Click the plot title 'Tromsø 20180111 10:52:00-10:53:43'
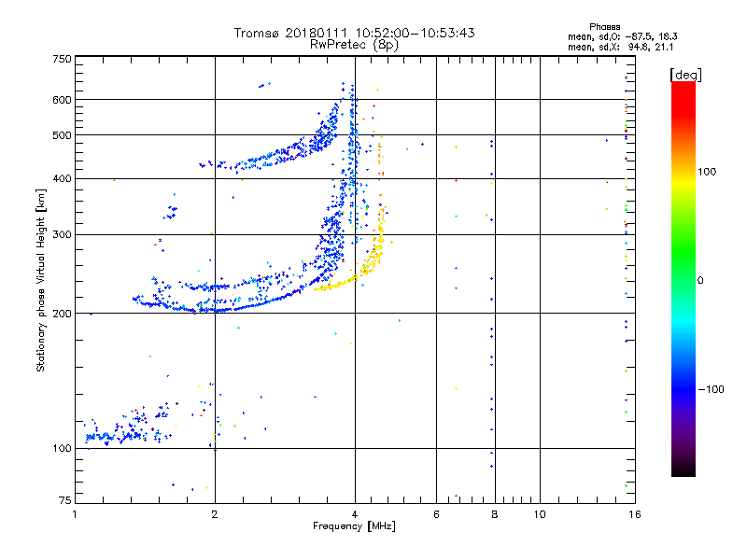Image resolution: width=747 pixels, height=560 pixels. coord(354,33)
